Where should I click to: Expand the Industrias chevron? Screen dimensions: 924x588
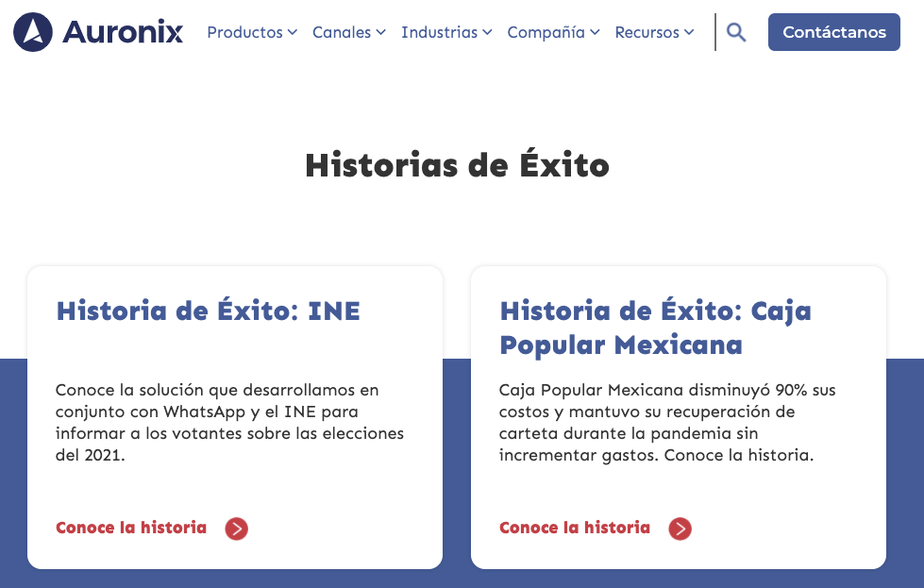[487, 32]
